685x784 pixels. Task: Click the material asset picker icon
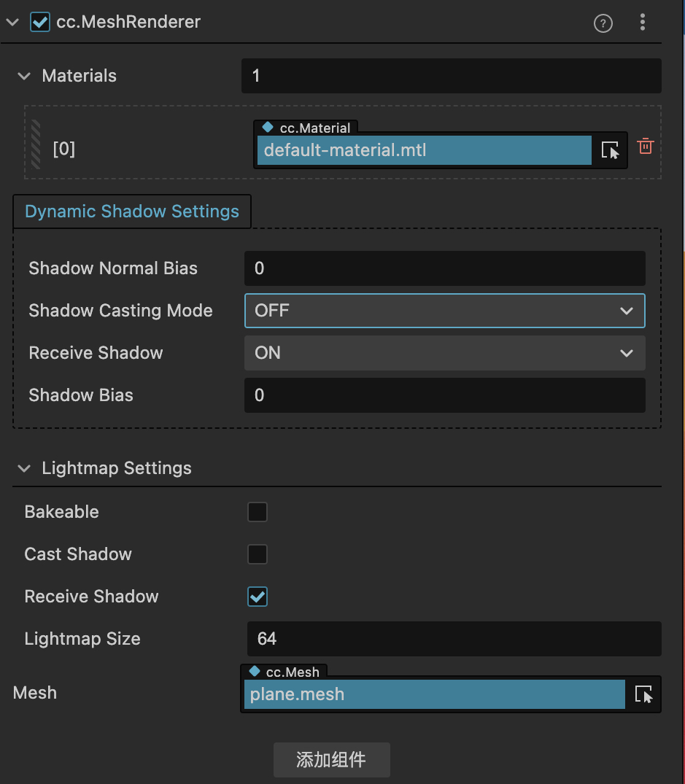tap(610, 150)
